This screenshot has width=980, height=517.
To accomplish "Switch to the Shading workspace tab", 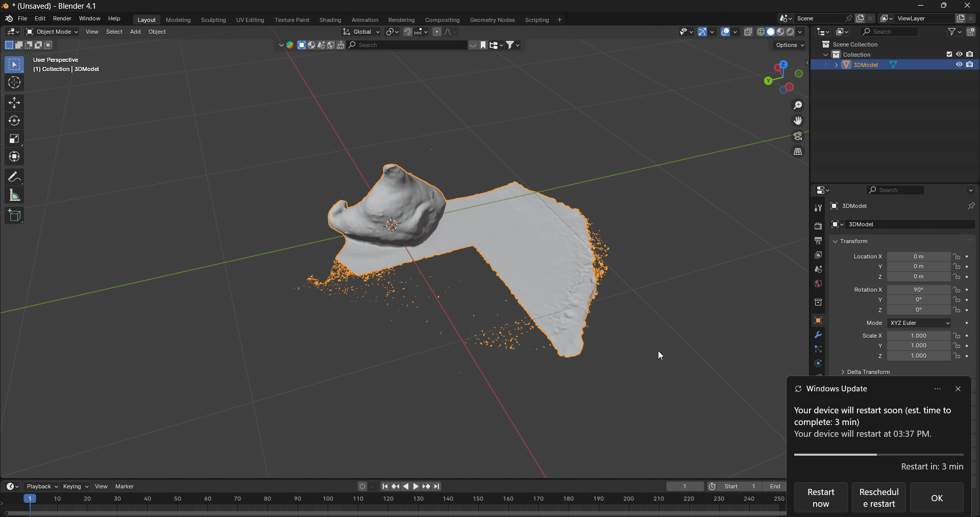I will point(330,20).
